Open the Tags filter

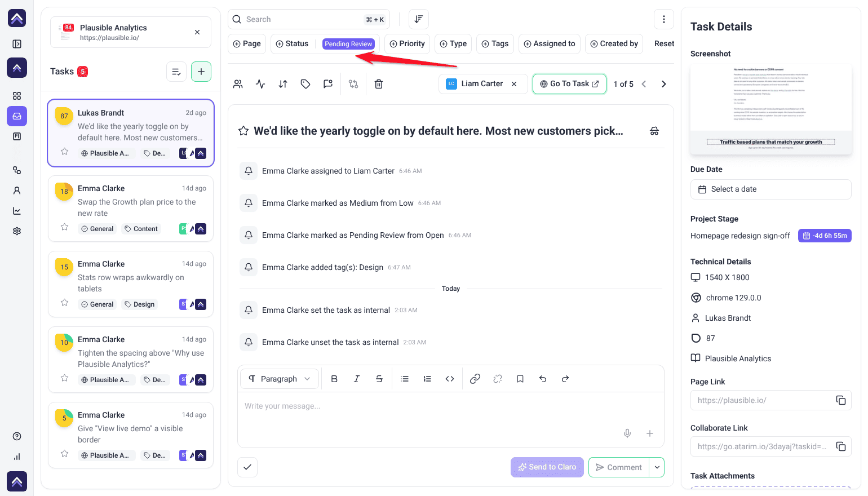pyautogui.click(x=495, y=44)
